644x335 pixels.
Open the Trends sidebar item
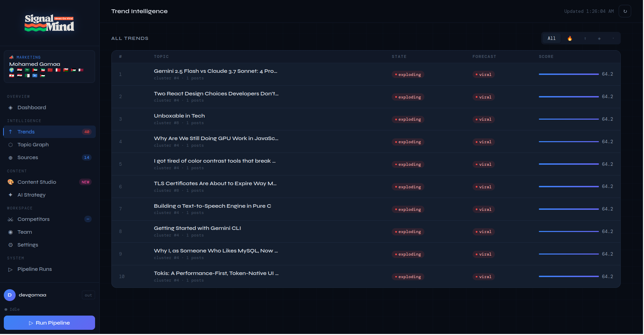[49, 132]
